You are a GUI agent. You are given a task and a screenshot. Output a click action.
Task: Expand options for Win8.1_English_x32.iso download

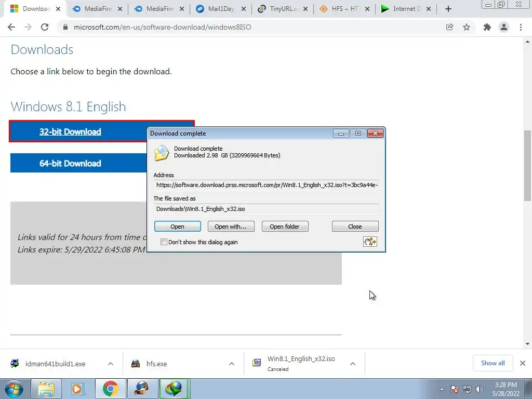pos(353,364)
